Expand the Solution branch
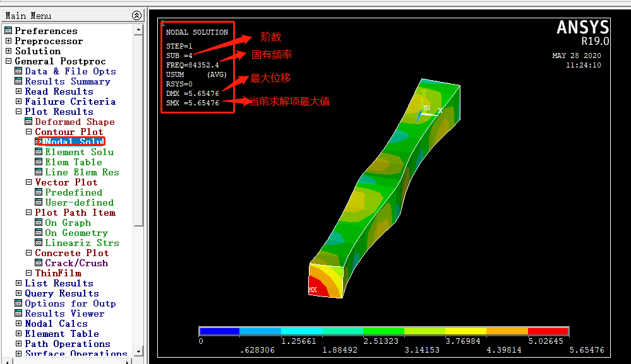Image resolution: width=631 pixels, height=364 pixels. click(8, 50)
